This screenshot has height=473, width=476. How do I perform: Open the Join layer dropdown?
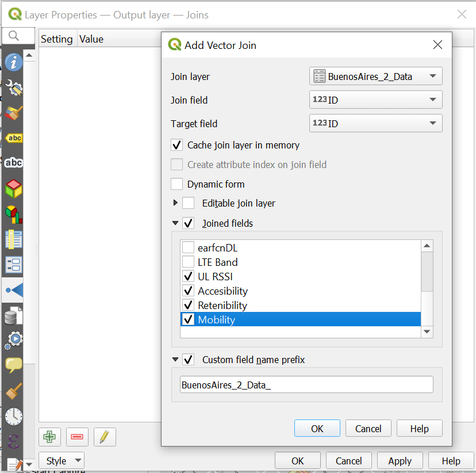pyautogui.click(x=376, y=77)
